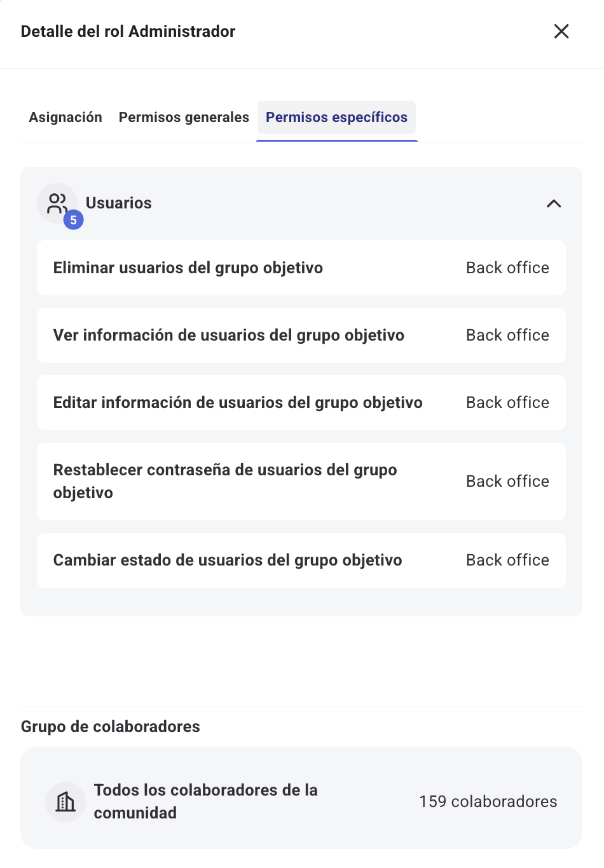Click Back office next to Ver información permission
The width and height of the screenshot is (604, 868).
pyautogui.click(x=507, y=335)
